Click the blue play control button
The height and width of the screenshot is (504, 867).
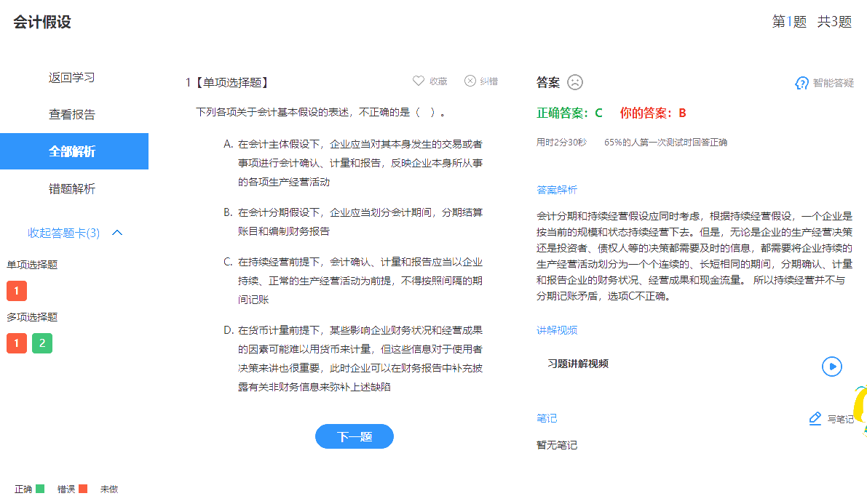832,367
